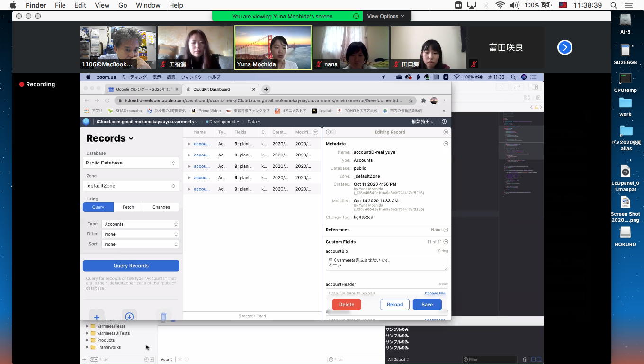This screenshot has width=644, height=364.
Task: Open the Go menu
Action: pos(123,5)
